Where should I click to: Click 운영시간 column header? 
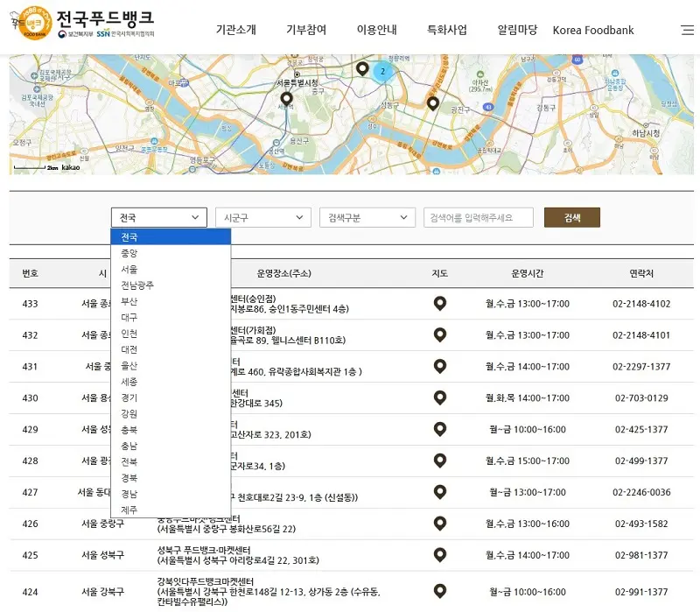[x=528, y=273]
